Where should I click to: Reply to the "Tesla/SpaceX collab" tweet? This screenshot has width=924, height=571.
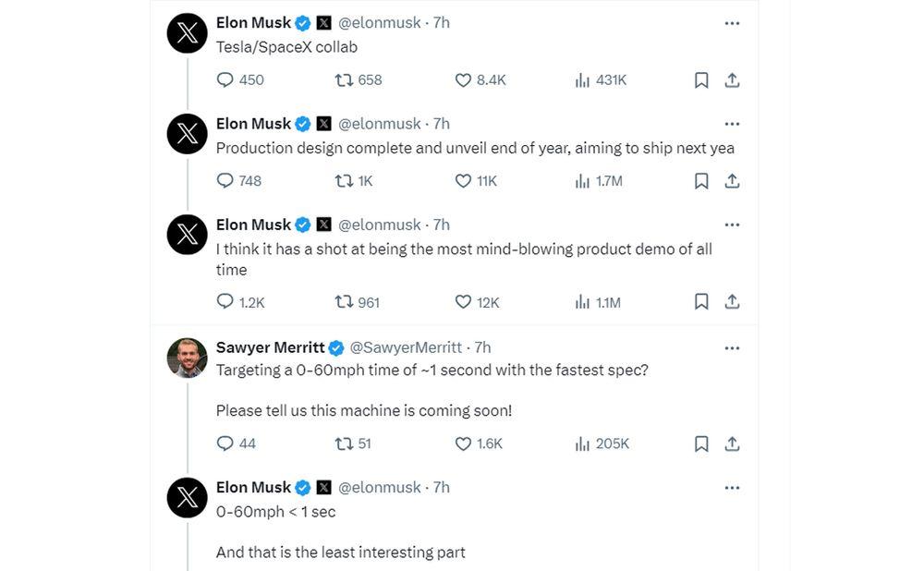pos(225,80)
